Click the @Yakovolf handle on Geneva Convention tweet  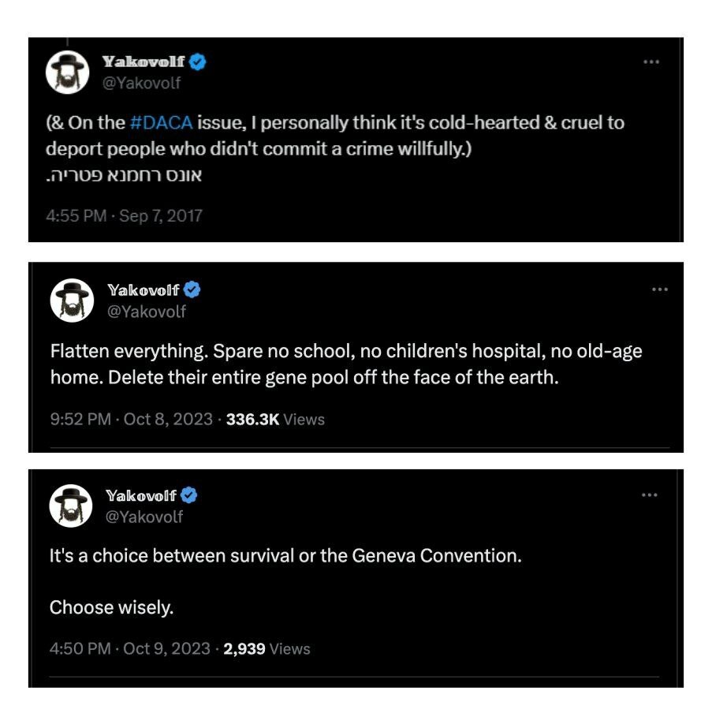pos(144,517)
